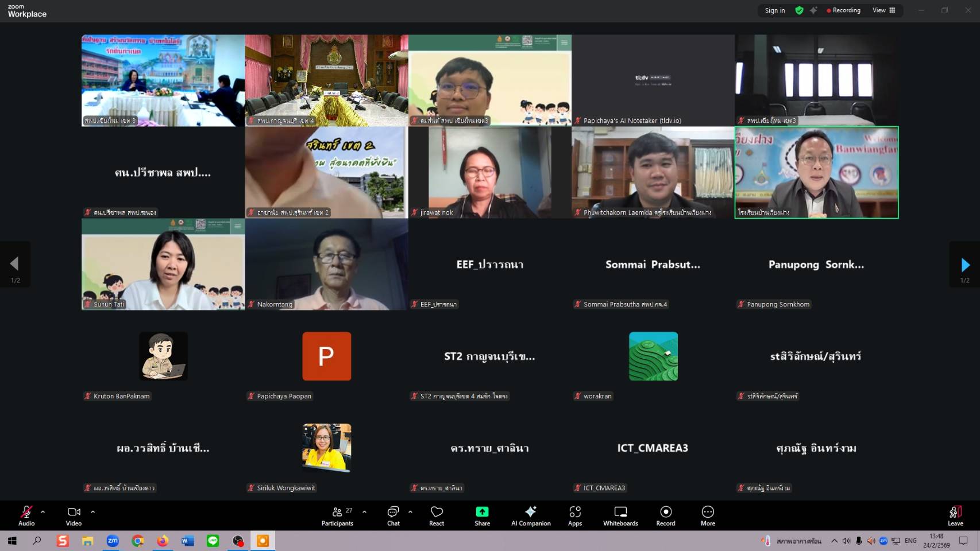Expand the Participants options arrow
980x551 pixels.
[x=364, y=511]
